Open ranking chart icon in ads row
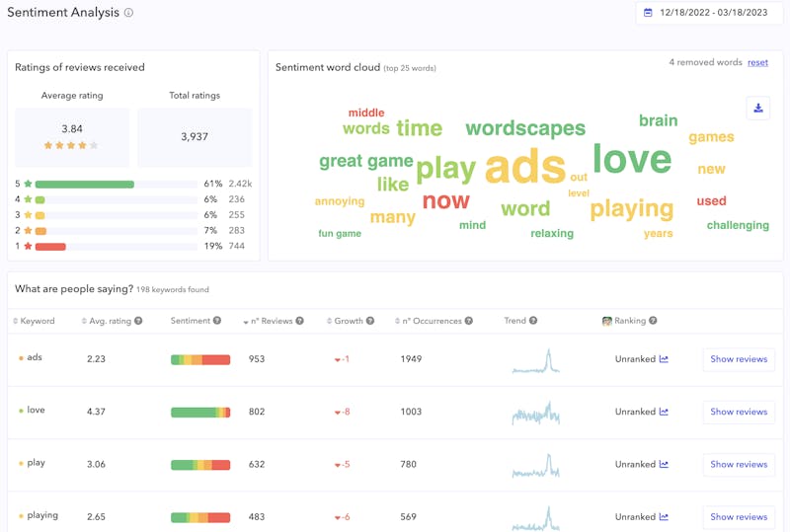 click(664, 359)
